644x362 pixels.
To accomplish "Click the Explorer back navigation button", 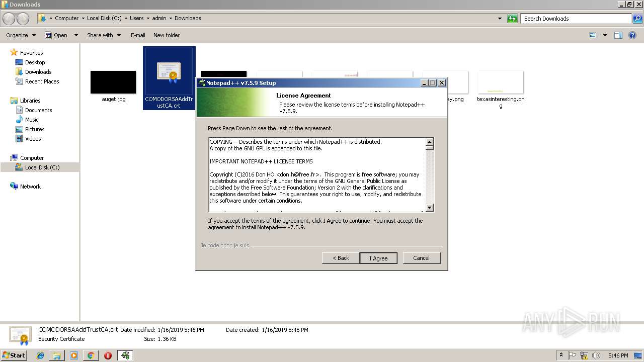I will click(9, 19).
